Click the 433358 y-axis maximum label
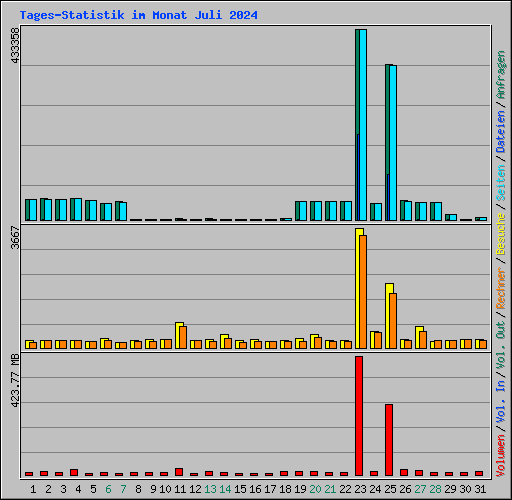Screen dimensions: 512x500 [15, 45]
